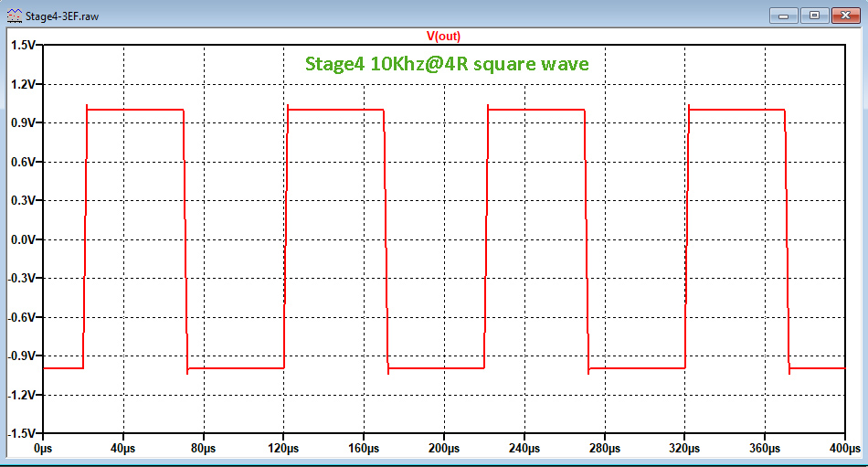Click the 1.5V vertical axis label
The image size is (868, 467).
point(23,45)
